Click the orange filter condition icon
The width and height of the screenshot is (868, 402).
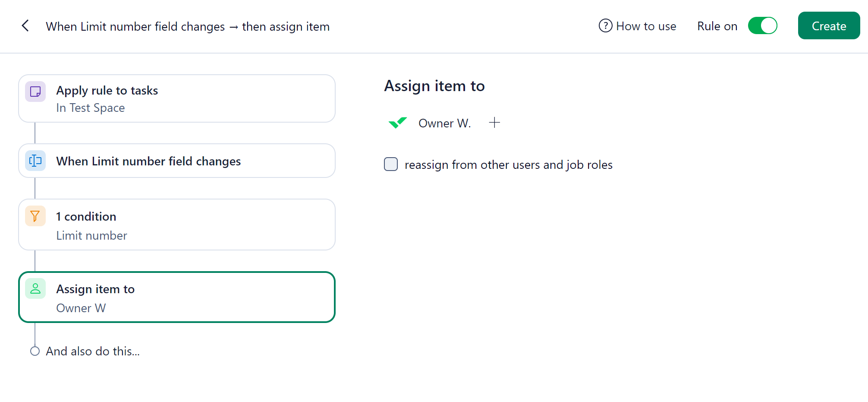(x=35, y=216)
